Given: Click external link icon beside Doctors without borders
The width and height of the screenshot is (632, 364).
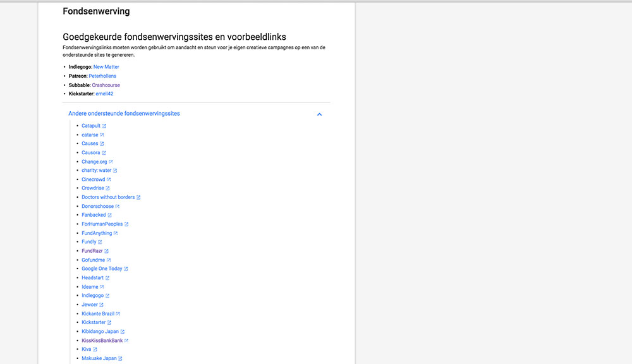Looking at the screenshot, I should click(x=138, y=198).
